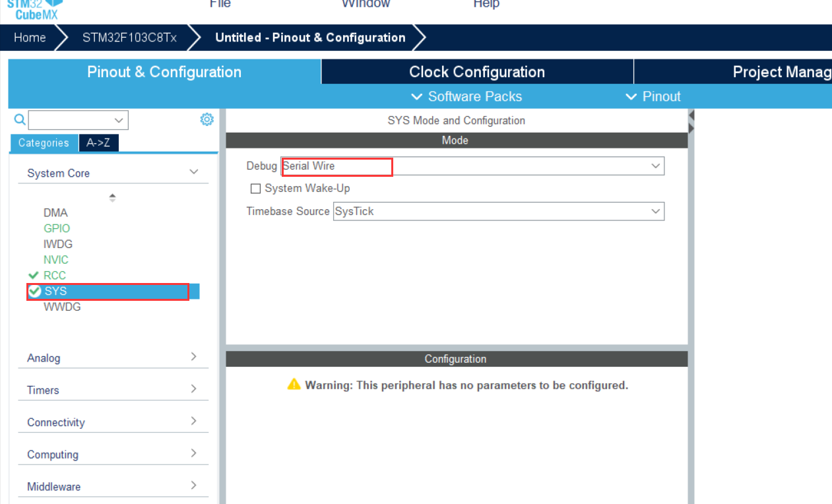Select the Pinout & Configuration tab
Image resolution: width=832 pixels, height=504 pixels.
(164, 72)
